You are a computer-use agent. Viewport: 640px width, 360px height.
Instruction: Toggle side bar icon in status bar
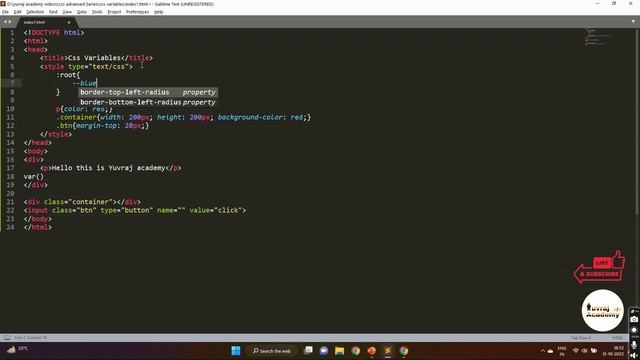point(7,338)
